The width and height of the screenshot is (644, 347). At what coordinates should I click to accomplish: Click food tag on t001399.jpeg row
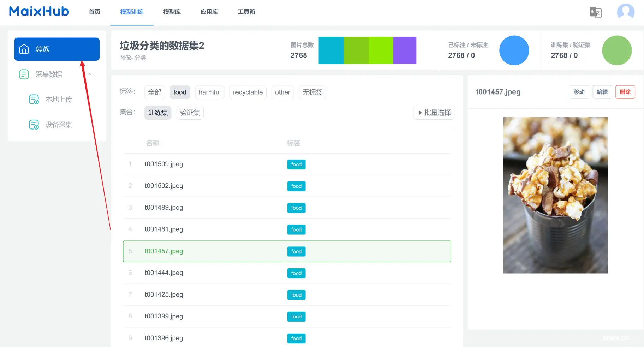(296, 317)
